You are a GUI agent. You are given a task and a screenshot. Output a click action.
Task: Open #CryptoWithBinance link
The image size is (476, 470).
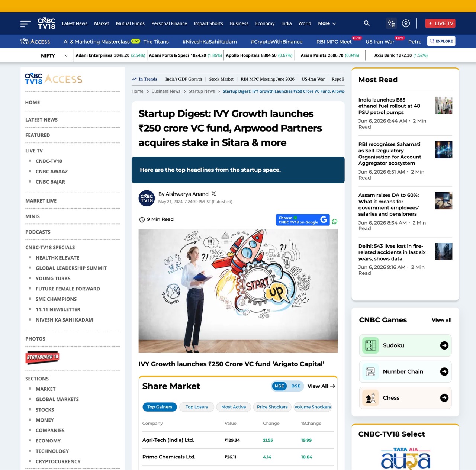click(x=276, y=42)
